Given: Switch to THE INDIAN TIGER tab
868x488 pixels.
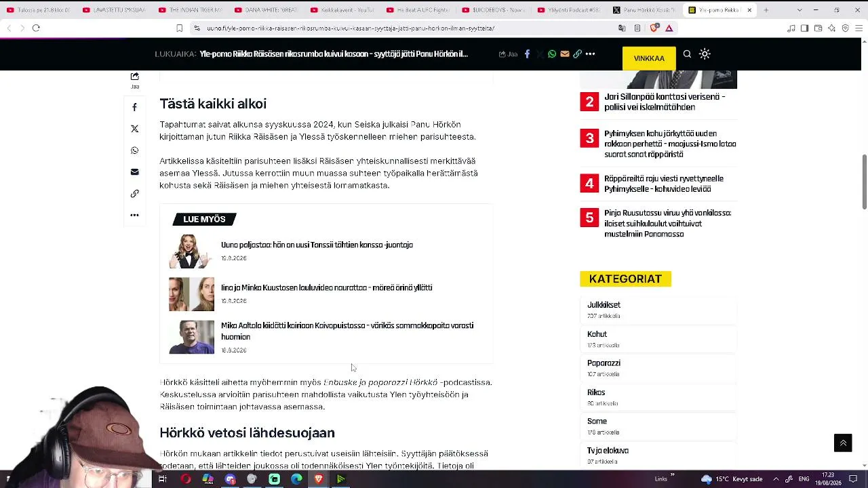Looking at the screenshot, I should (x=190, y=10).
